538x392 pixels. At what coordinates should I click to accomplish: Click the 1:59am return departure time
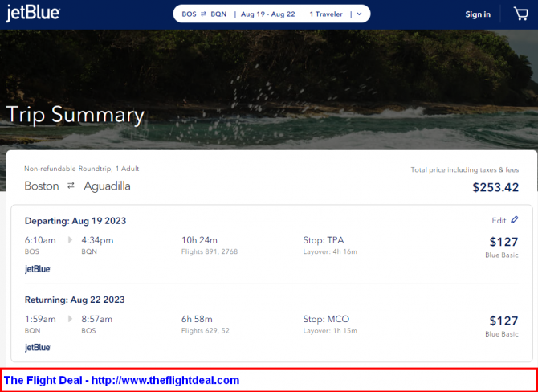[40, 319]
